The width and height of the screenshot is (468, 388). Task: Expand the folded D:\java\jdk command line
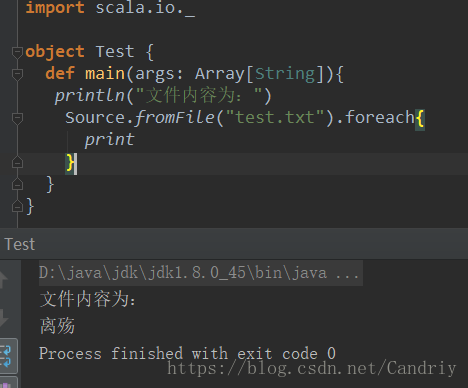[x=201, y=273]
